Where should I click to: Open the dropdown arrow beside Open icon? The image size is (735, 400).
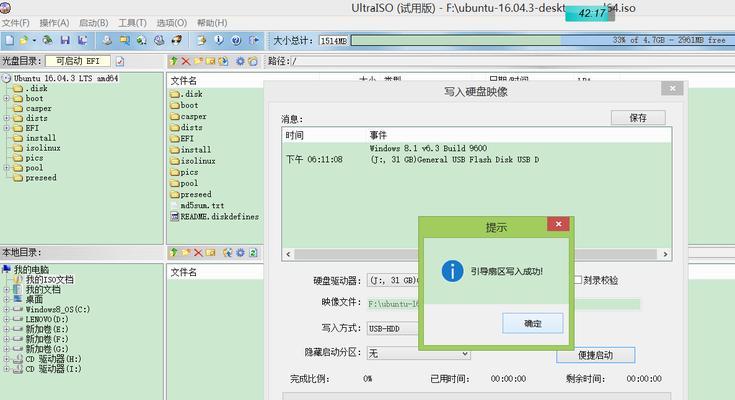34,41
